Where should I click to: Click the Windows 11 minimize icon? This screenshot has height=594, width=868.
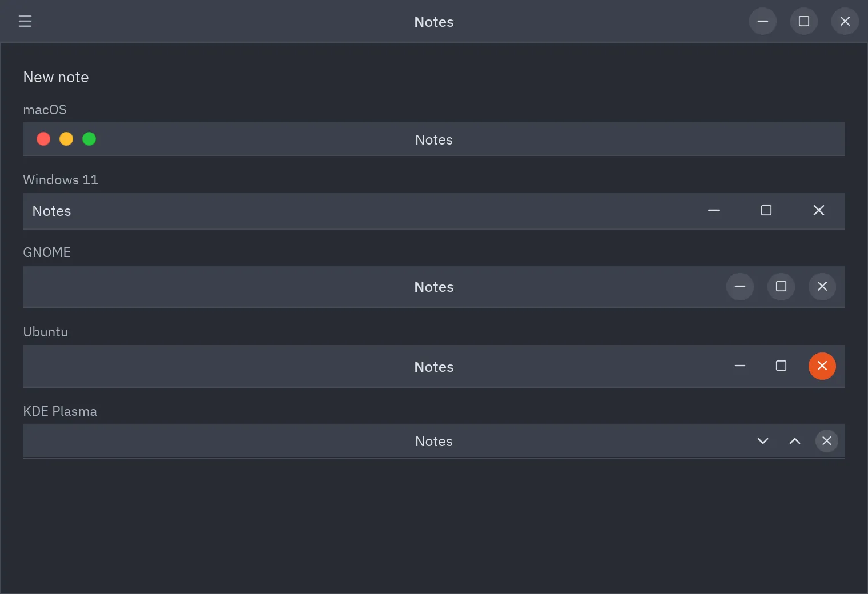point(714,210)
